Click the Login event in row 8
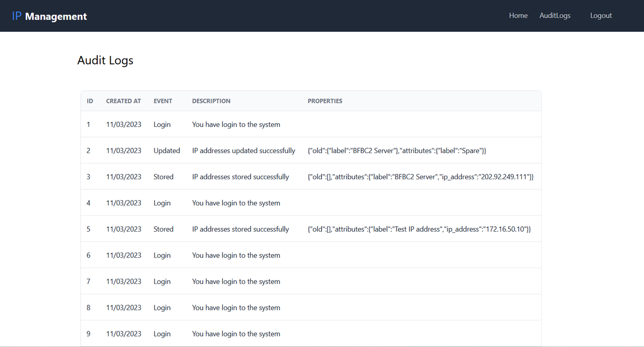 162,308
